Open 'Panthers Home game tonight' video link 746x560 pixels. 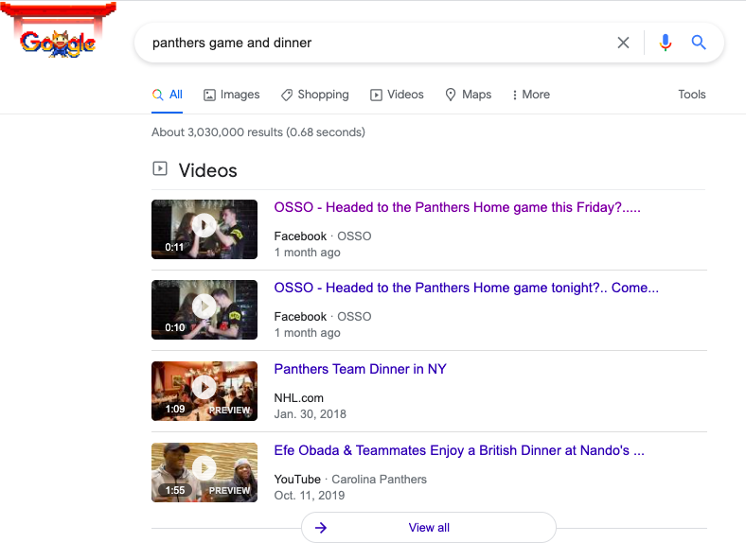click(x=466, y=288)
